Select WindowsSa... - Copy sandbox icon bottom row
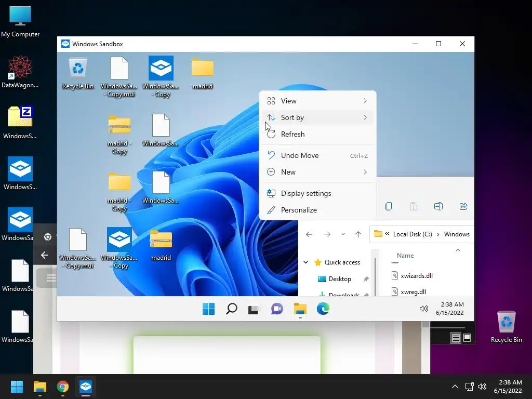 click(x=119, y=248)
